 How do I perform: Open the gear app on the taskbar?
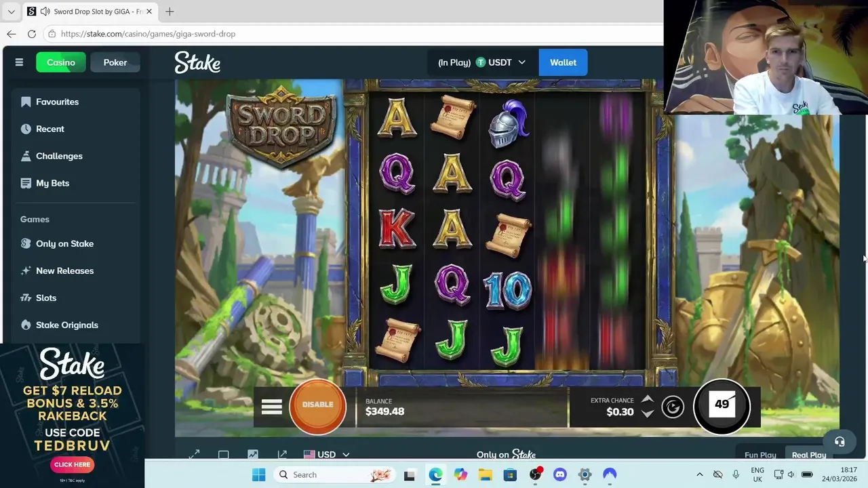[585, 474]
